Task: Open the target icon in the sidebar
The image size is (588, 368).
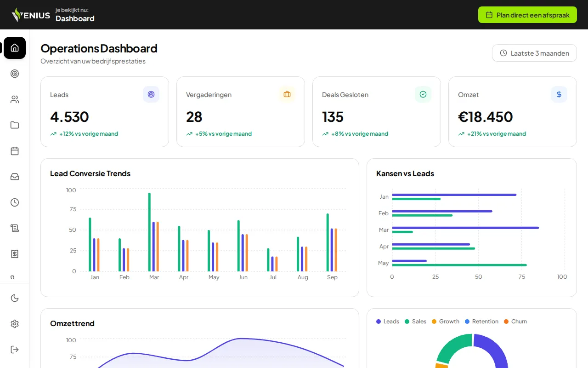Action: 15,74
